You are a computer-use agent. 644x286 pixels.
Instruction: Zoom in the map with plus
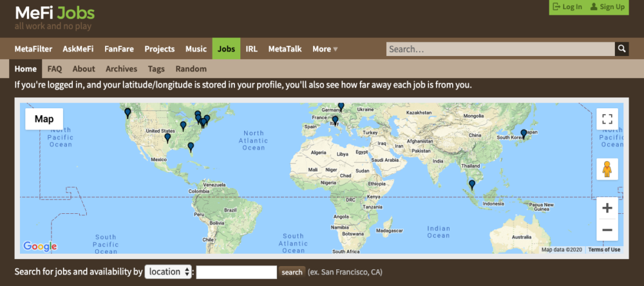tap(607, 208)
